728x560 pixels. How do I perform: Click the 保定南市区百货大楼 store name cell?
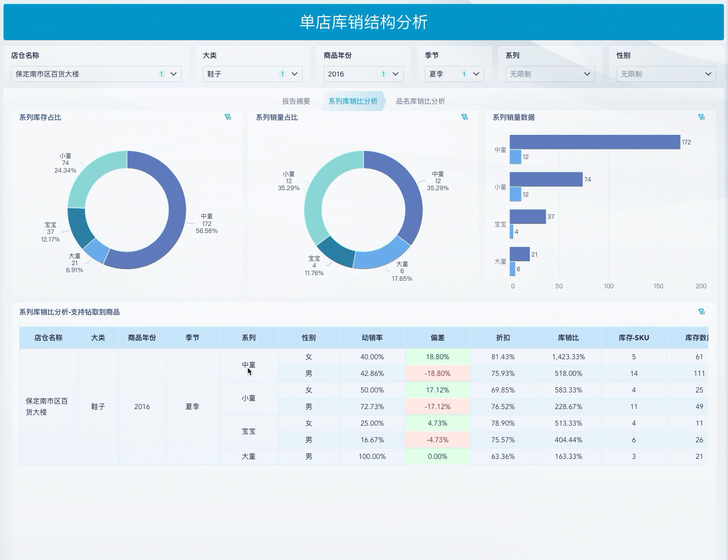[48, 406]
